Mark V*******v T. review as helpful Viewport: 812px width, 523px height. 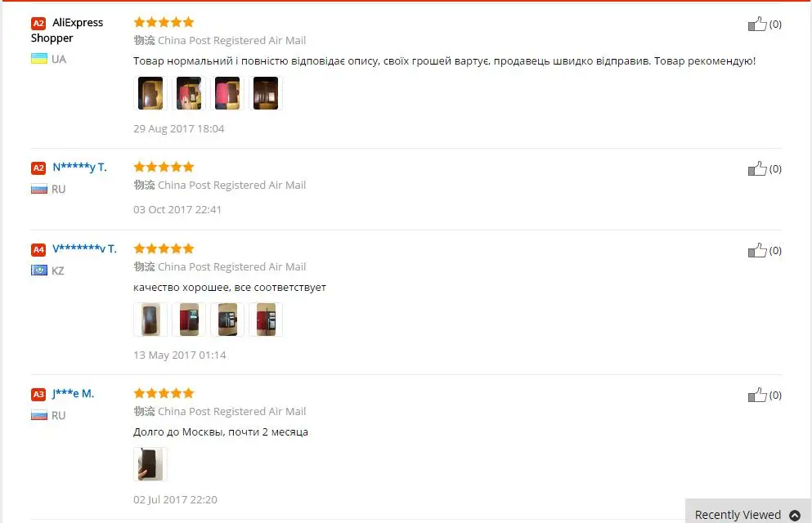(x=757, y=250)
